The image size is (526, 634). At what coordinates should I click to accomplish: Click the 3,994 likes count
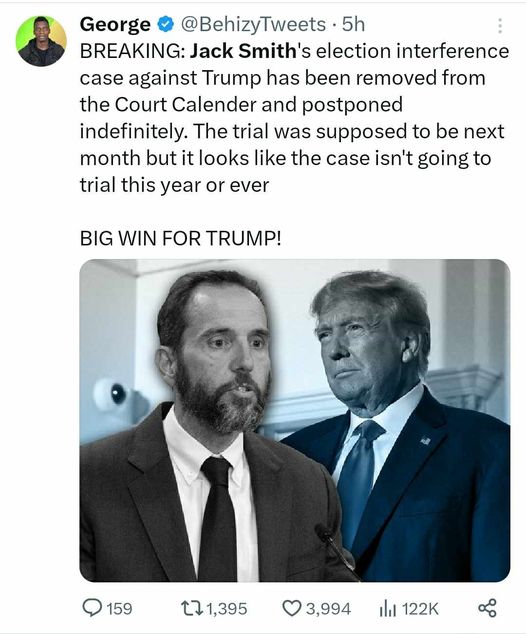point(328,609)
